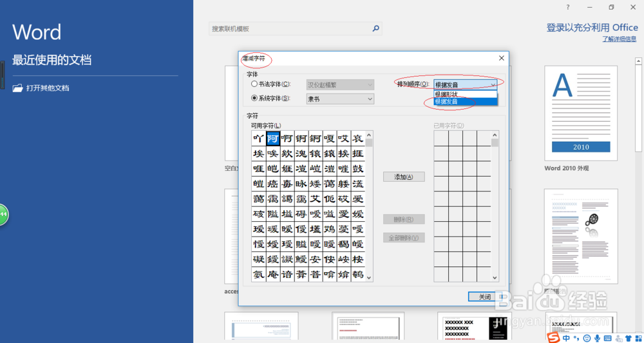644x343 pixels.
Task: Select the character 碍 in the grid
Action: point(301,214)
